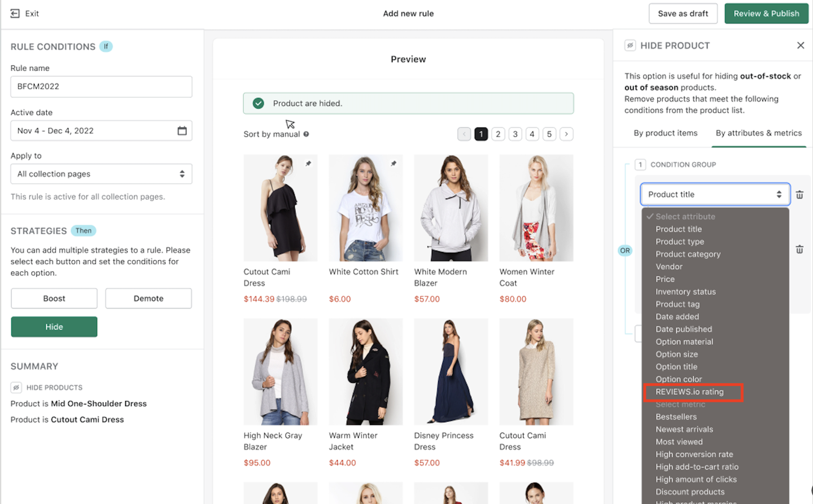813x504 pixels.
Task: Select Inventory status attribute
Action: 685,292
